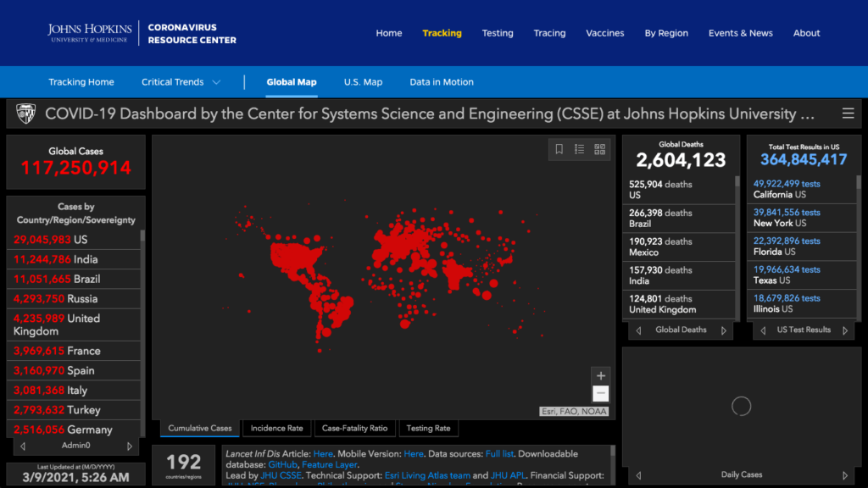Open the Tracing menu item
This screenshot has height=488, width=868.
(549, 33)
